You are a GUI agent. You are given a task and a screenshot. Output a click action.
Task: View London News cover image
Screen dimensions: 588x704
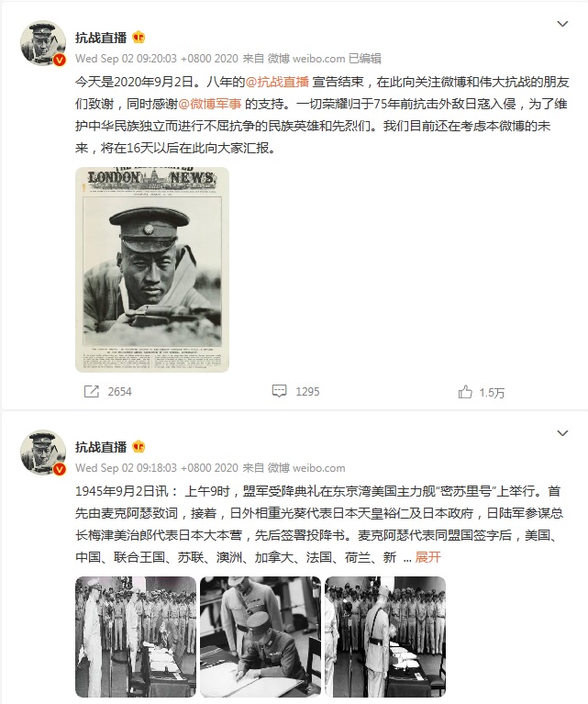pyautogui.click(x=152, y=270)
